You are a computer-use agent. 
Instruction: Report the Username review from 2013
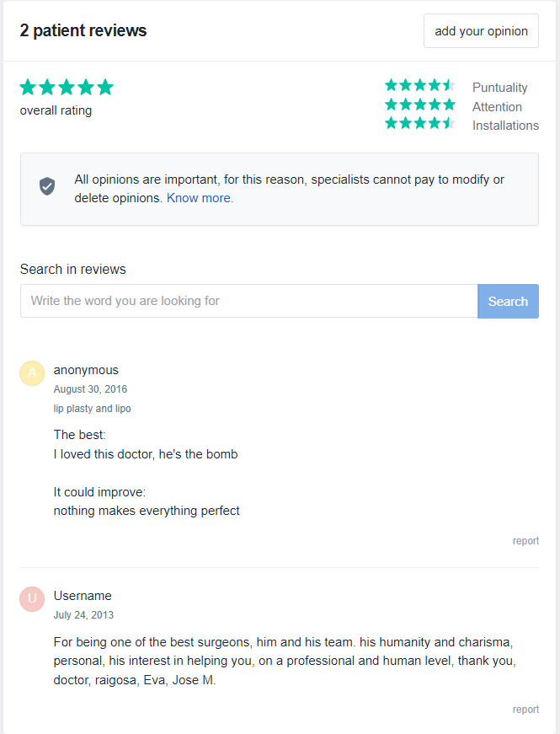525,710
